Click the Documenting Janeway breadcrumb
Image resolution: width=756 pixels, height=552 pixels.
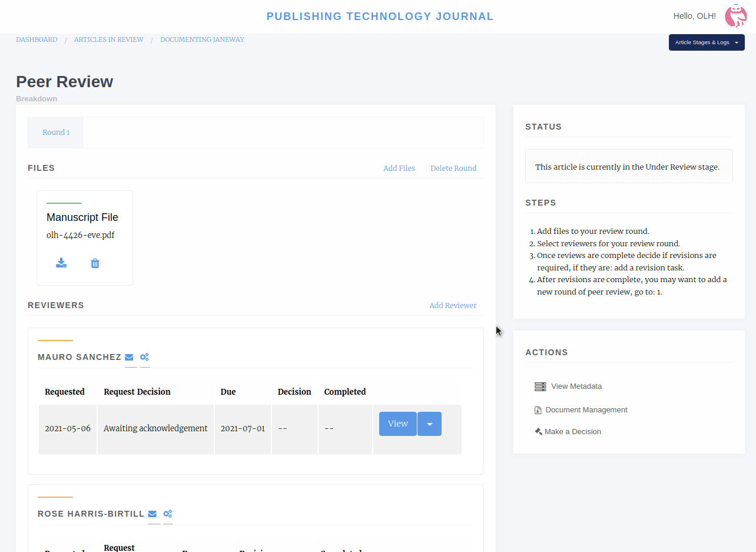click(x=202, y=40)
